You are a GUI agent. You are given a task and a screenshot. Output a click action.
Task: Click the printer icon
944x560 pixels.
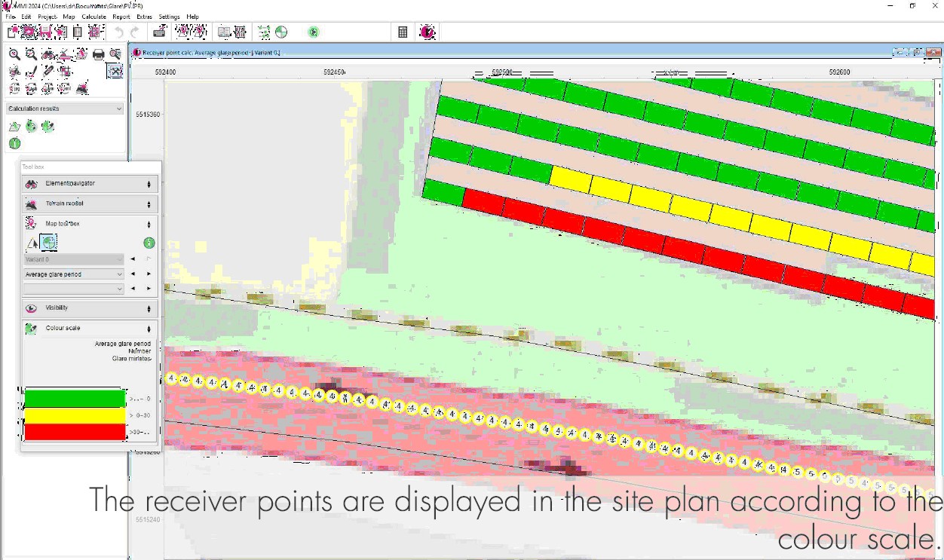[98, 54]
